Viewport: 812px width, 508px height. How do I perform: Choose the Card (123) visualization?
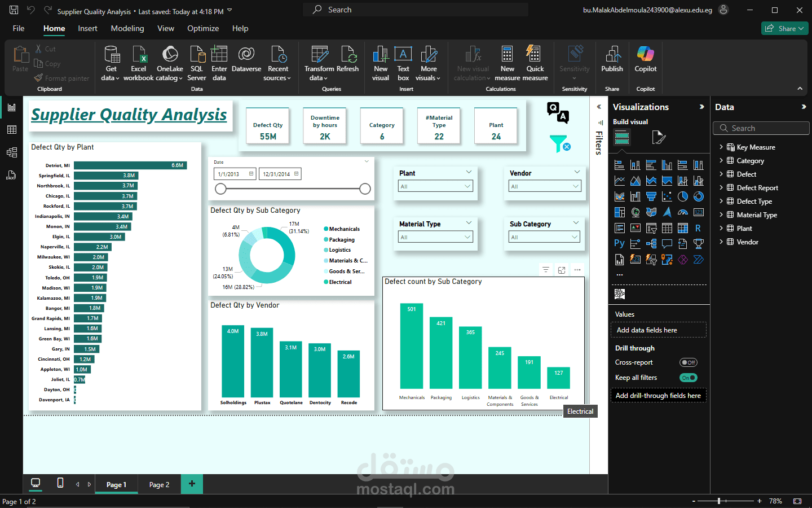[699, 212]
